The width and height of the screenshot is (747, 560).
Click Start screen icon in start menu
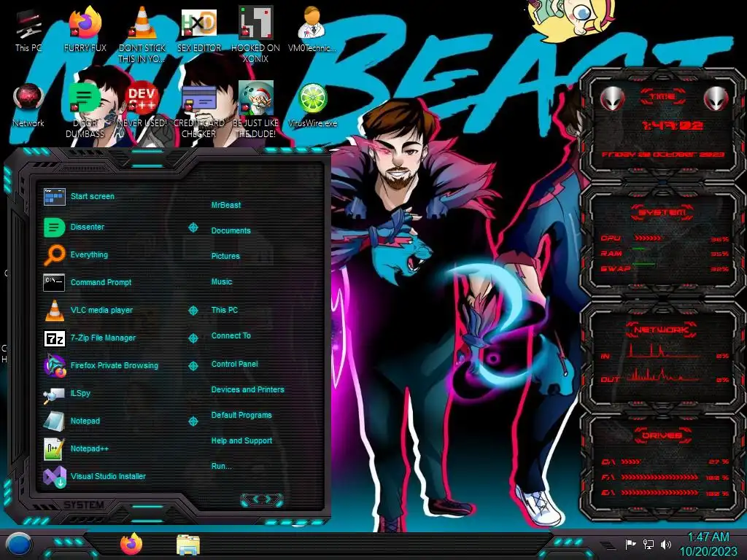click(x=54, y=196)
